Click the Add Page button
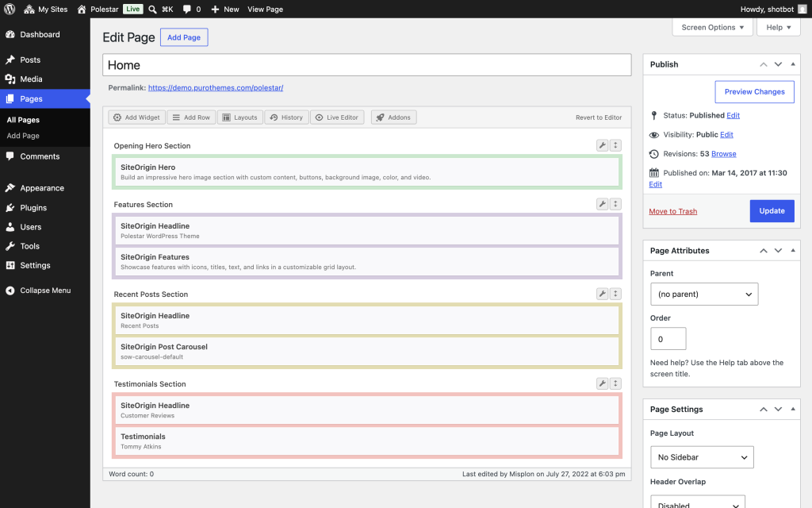 [184, 37]
